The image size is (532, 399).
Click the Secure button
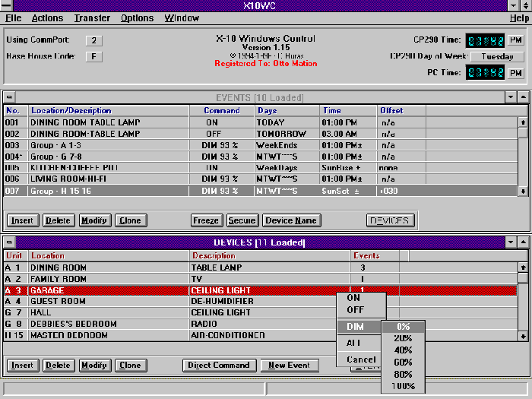tap(242, 220)
